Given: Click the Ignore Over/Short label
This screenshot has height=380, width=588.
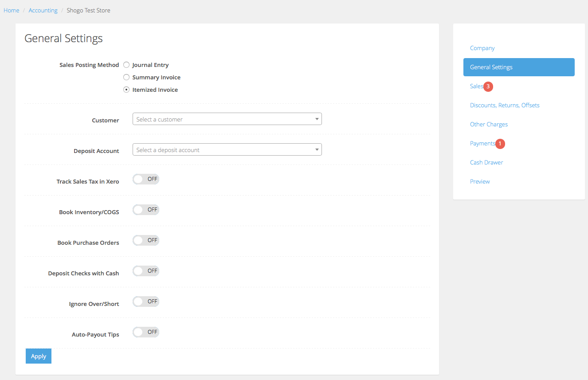Looking at the screenshot, I should pos(94,304).
